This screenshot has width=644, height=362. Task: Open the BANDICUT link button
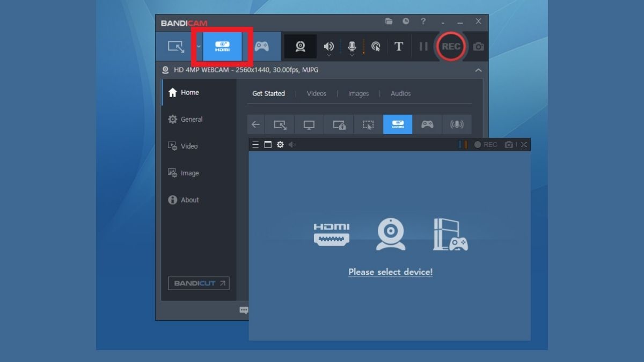pos(199,283)
